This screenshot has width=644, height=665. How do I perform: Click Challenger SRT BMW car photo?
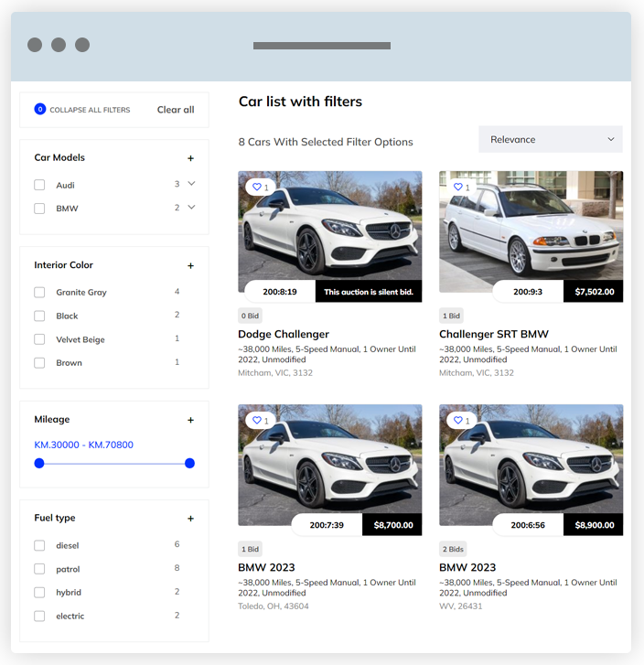pos(531,231)
